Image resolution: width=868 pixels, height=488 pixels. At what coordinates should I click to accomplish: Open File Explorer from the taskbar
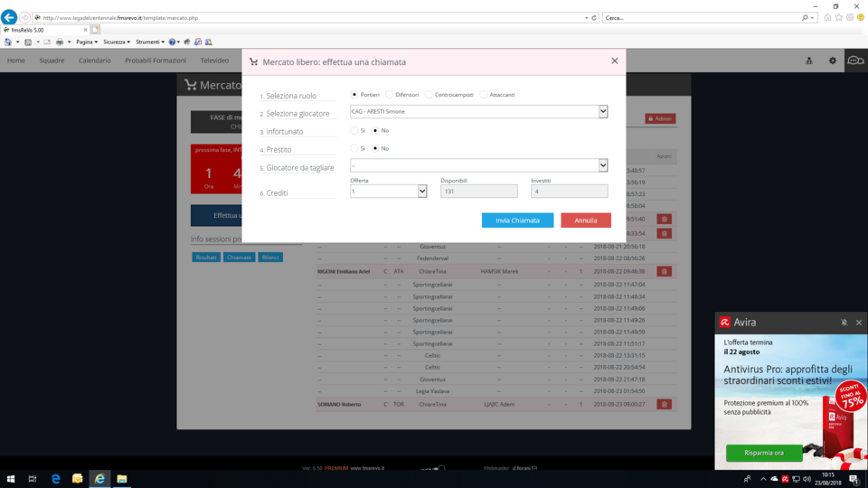[x=121, y=478]
